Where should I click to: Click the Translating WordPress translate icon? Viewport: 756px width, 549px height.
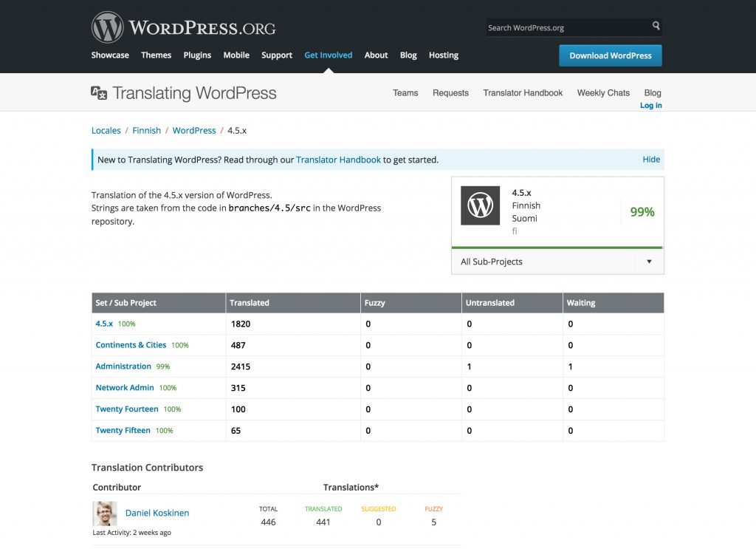[x=99, y=92]
